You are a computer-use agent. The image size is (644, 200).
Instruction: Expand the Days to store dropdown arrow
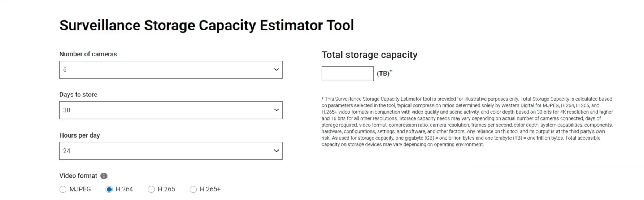click(276, 110)
